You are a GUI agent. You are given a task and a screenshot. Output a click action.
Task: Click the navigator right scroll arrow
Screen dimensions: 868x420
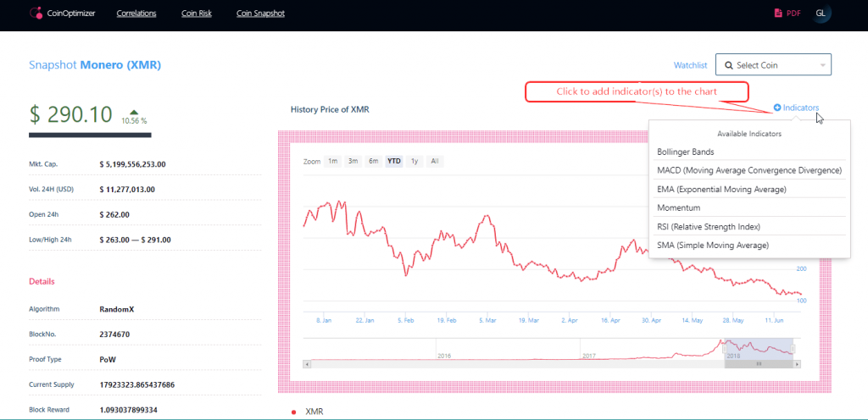tap(798, 363)
